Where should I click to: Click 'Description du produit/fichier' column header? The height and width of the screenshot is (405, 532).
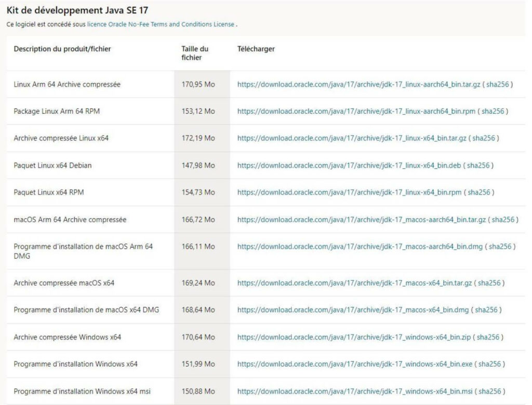62,49
